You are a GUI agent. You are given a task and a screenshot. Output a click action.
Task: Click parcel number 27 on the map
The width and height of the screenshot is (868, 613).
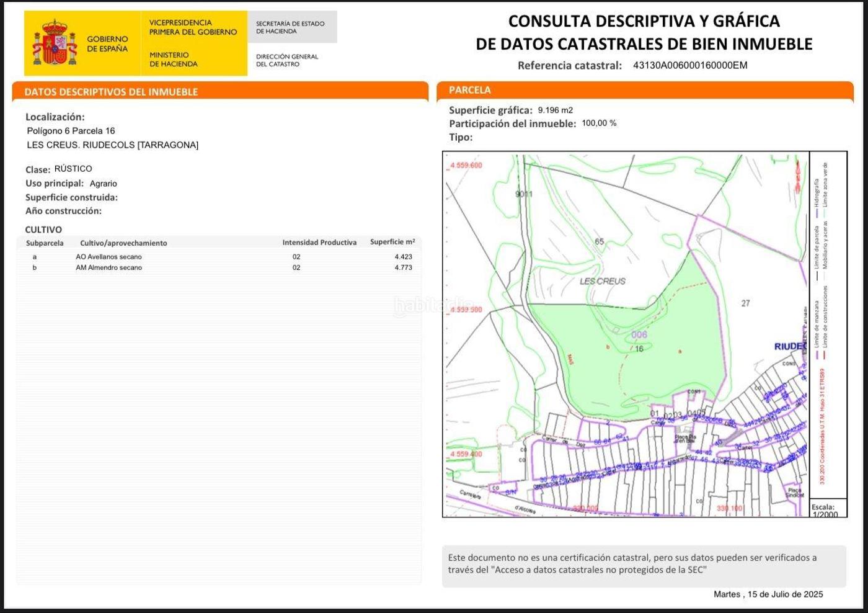click(745, 303)
